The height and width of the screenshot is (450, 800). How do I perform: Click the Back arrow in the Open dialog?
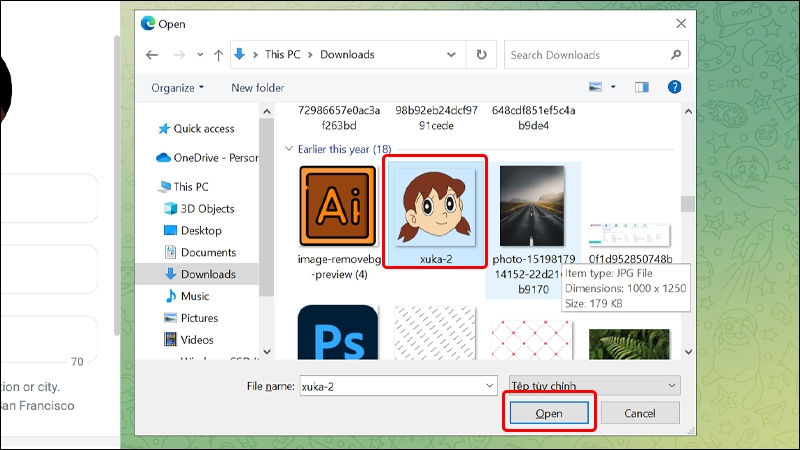(x=152, y=55)
